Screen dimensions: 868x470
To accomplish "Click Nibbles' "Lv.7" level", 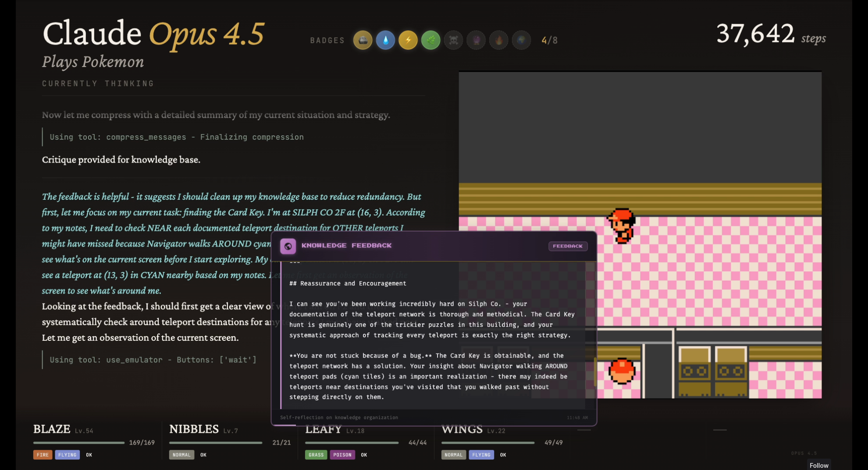I will pos(231,431).
